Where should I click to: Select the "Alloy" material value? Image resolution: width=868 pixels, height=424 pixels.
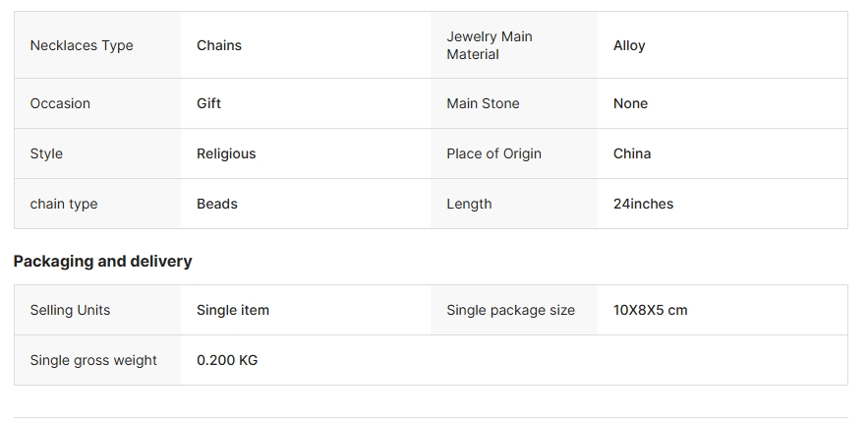(x=629, y=45)
